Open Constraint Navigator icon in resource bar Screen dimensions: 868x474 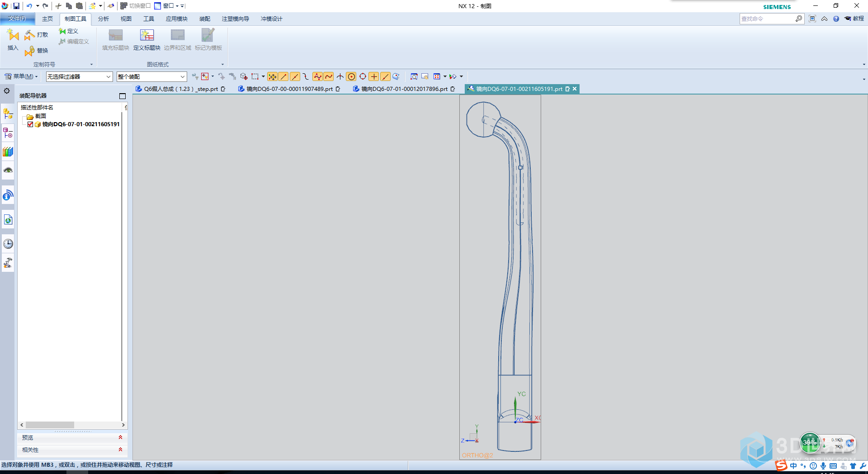pyautogui.click(x=8, y=133)
